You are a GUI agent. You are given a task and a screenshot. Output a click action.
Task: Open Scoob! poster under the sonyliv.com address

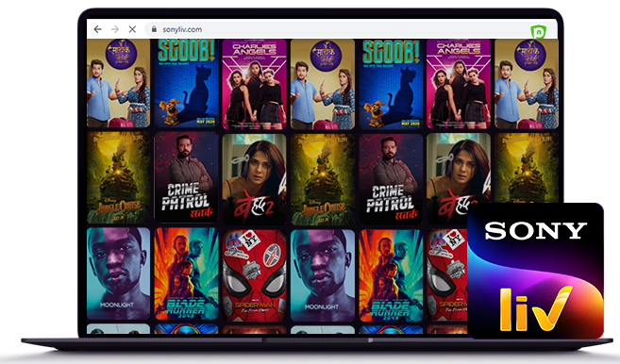pyautogui.click(x=186, y=83)
